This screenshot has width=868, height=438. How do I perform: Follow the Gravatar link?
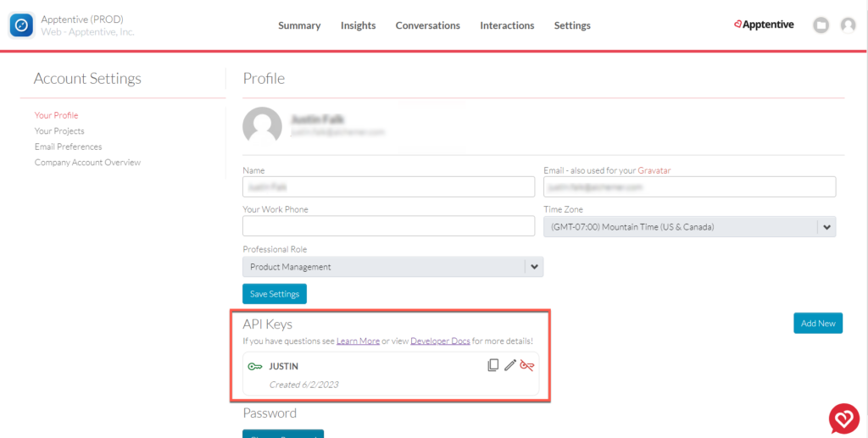(x=654, y=170)
